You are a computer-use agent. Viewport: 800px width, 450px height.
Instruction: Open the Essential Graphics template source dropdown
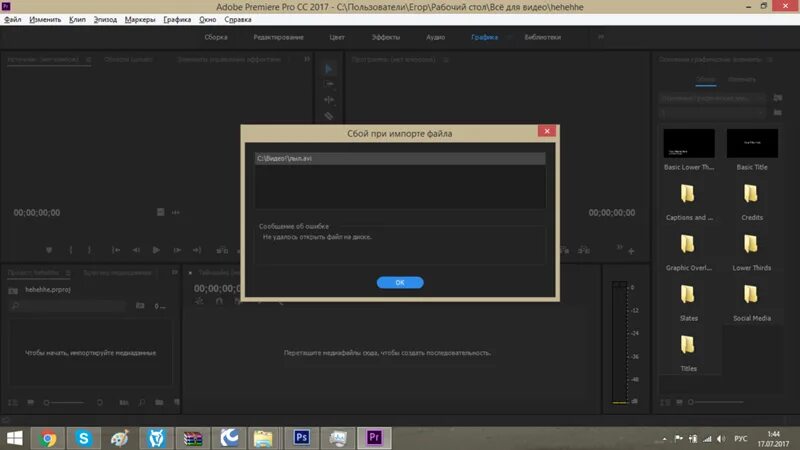coord(712,98)
